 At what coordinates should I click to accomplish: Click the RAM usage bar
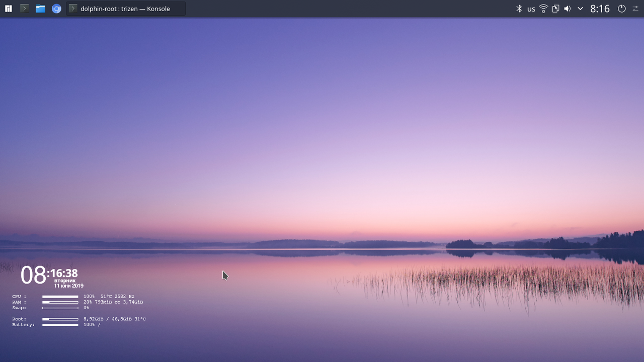pyautogui.click(x=60, y=302)
